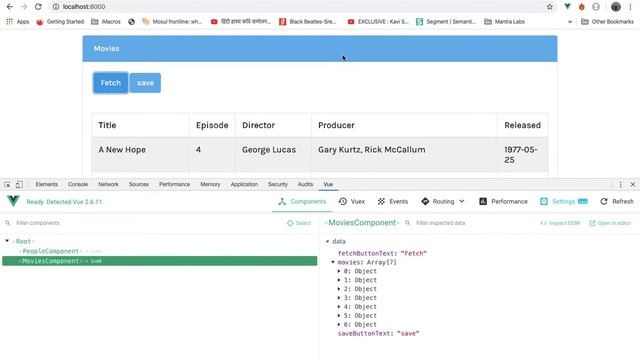Open the Routing dropdown
The height and width of the screenshot is (360, 640).
pos(443,202)
